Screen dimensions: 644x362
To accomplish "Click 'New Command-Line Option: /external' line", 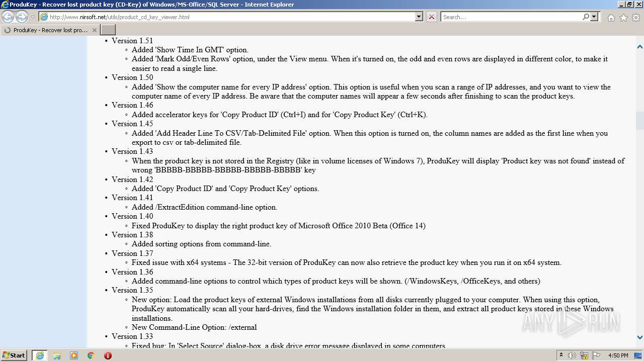I will point(194,327).
